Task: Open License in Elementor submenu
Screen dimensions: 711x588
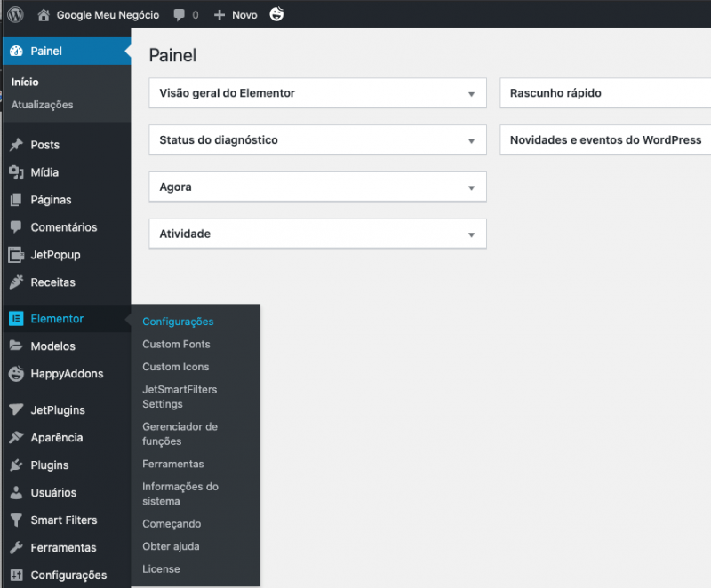Action: [x=161, y=569]
